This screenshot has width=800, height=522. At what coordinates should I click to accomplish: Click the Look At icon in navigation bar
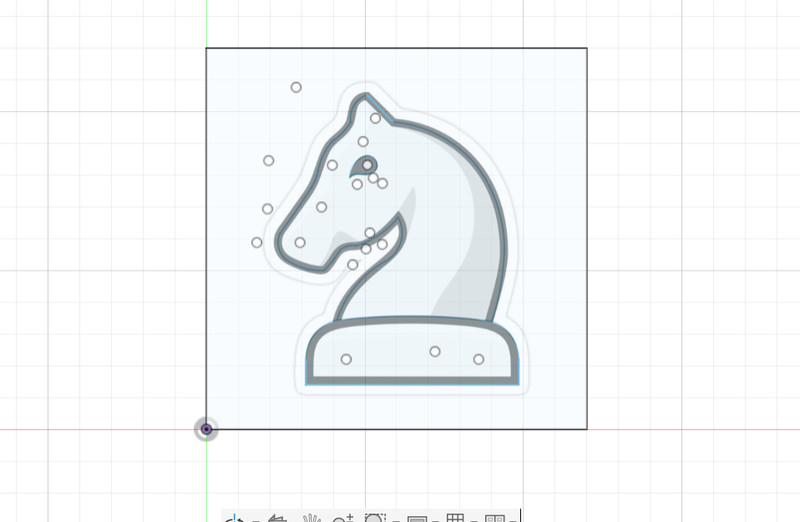point(278,518)
